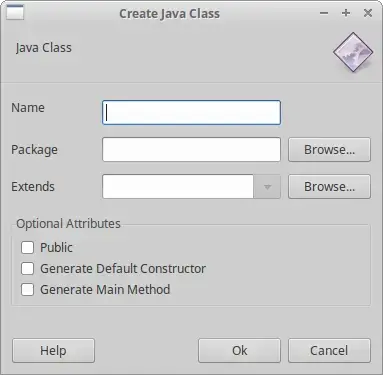Browse for a package
Screen dimensions: 383x375
pos(329,150)
